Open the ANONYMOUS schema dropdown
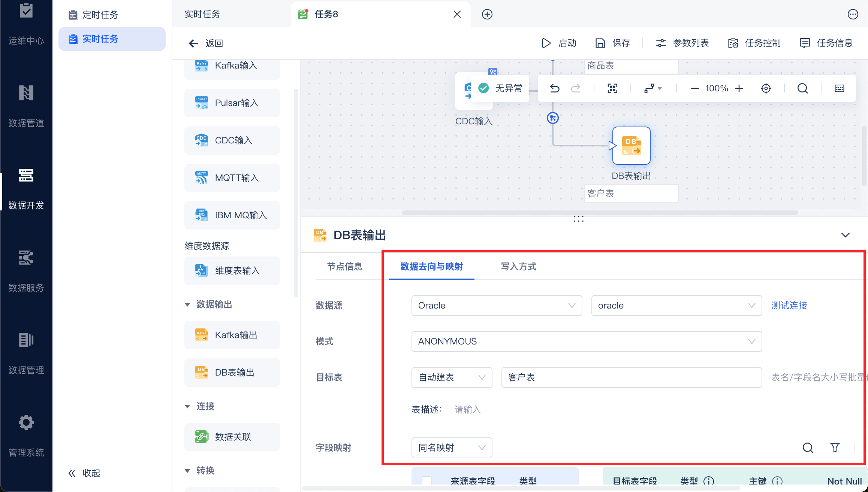Screen dimensions: 868x492 [x=587, y=341]
